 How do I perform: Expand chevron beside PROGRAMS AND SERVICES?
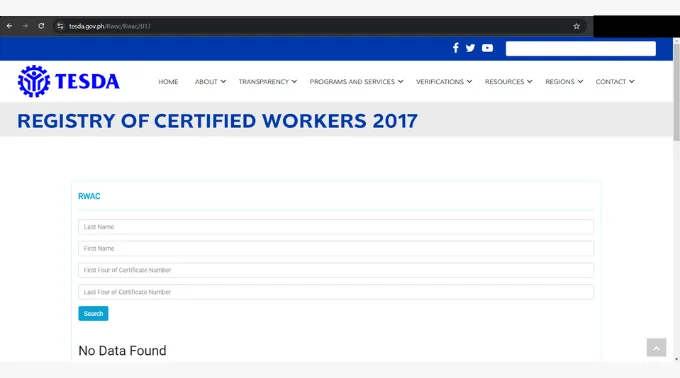coord(400,81)
